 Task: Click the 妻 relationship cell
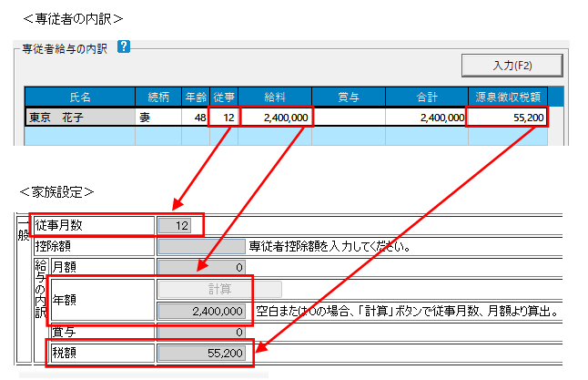click(x=157, y=118)
